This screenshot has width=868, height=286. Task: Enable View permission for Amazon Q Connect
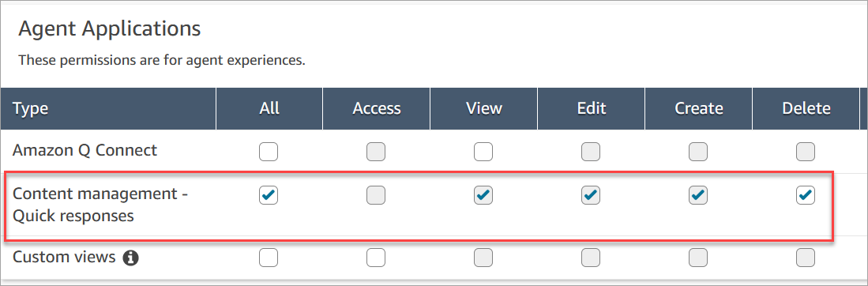(x=483, y=152)
